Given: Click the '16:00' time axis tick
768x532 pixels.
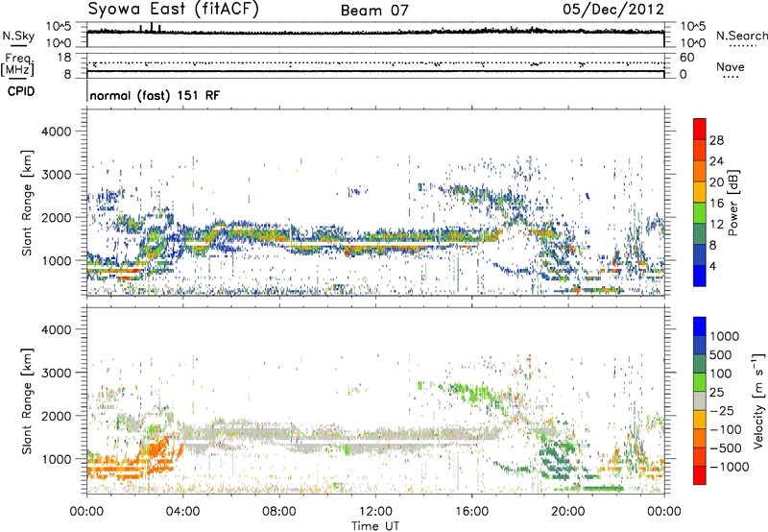Looking at the screenshot, I should [471, 512].
